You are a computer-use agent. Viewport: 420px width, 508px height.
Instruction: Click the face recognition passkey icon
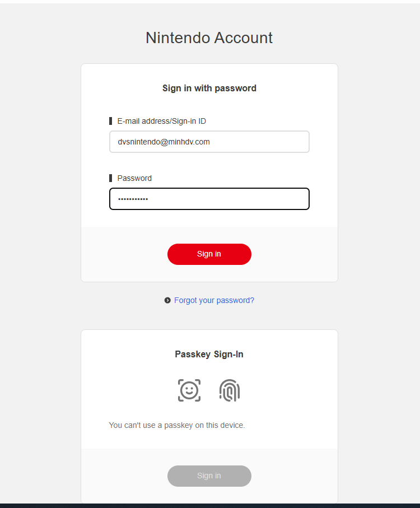click(x=189, y=390)
